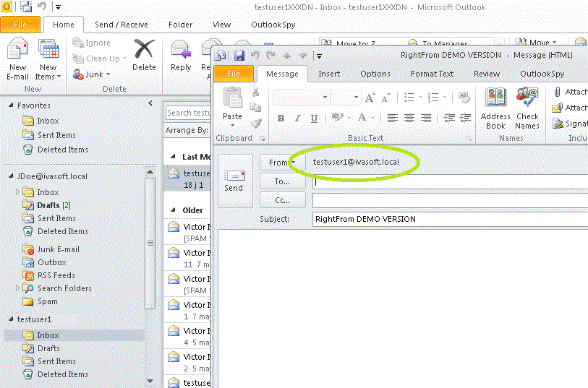
Task: Open the Insert tab in message window
Action: pyautogui.click(x=329, y=74)
